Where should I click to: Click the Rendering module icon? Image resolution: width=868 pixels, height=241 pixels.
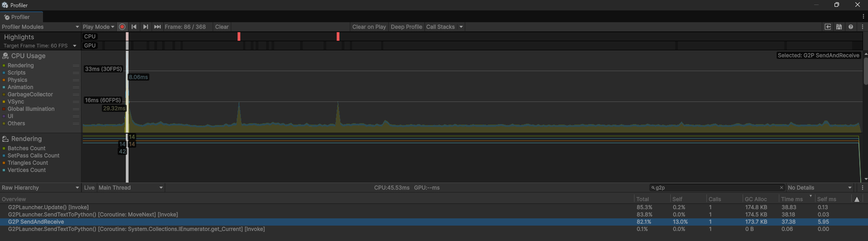tap(5, 139)
